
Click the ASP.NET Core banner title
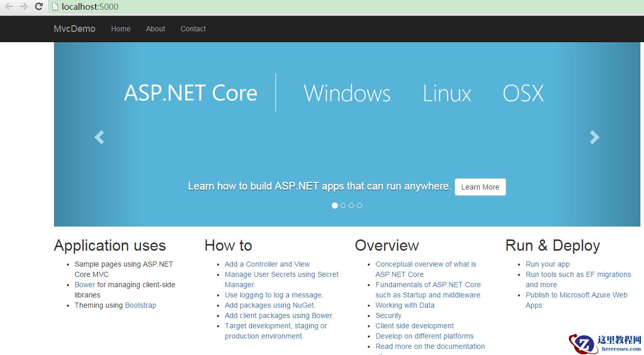pos(190,93)
